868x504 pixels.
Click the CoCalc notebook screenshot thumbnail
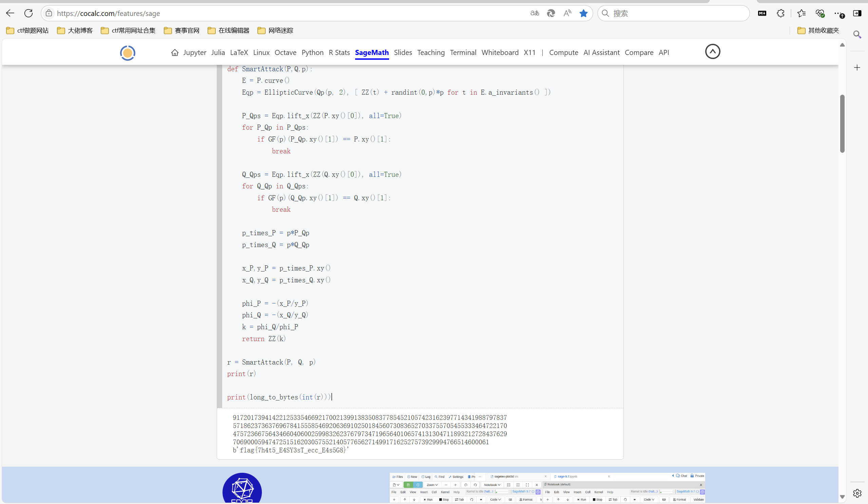[547, 487]
